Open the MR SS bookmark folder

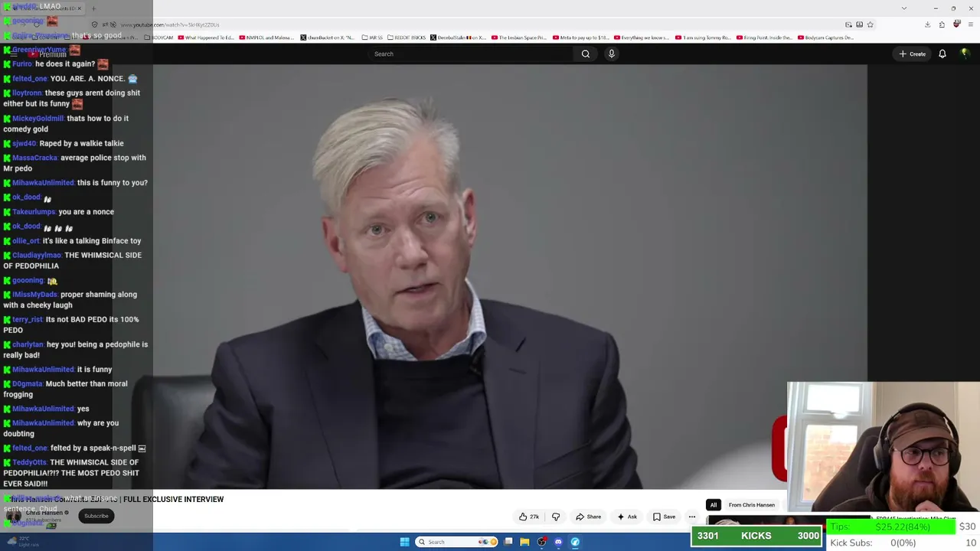click(x=372, y=37)
